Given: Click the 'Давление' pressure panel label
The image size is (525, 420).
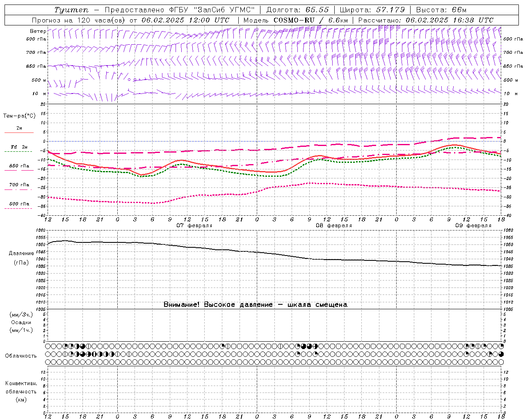Looking at the screenshot, I should click(x=21, y=253).
